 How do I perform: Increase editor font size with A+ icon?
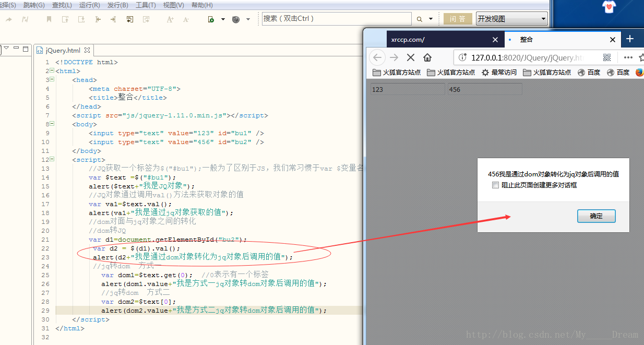coord(170,19)
